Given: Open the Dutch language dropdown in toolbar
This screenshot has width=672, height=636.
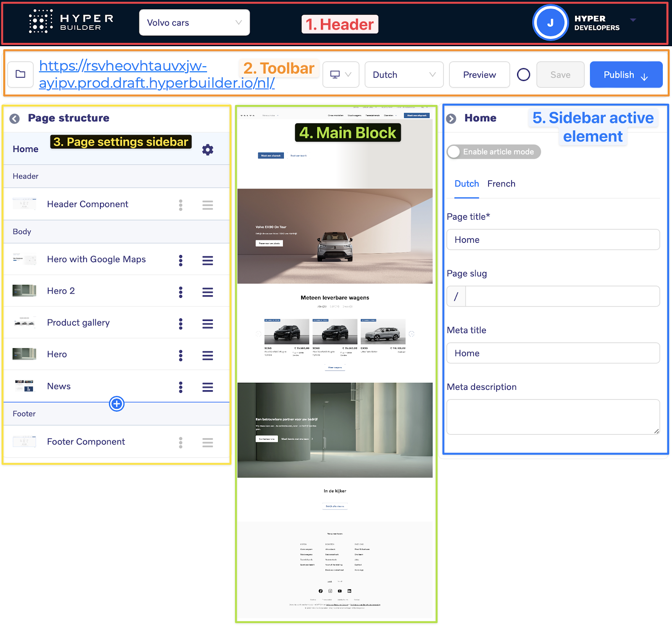Looking at the screenshot, I should (x=404, y=74).
